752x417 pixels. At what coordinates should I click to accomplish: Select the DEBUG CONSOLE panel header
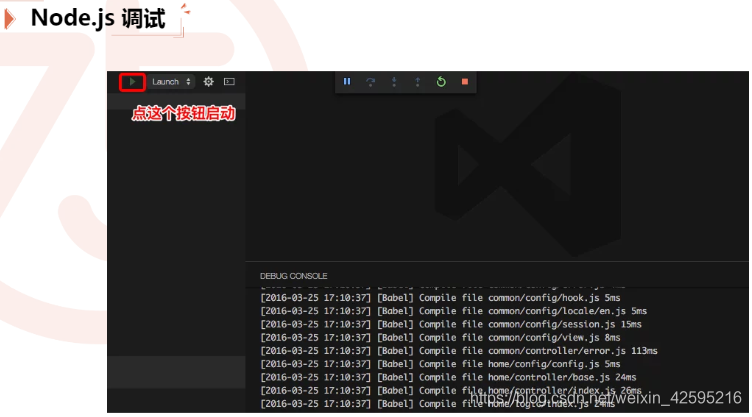[294, 276]
